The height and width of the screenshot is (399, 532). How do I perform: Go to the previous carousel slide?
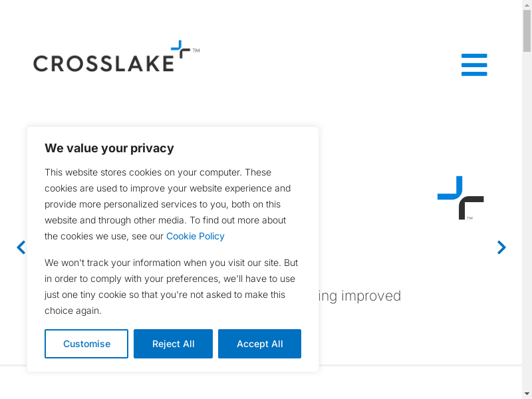(21, 247)
